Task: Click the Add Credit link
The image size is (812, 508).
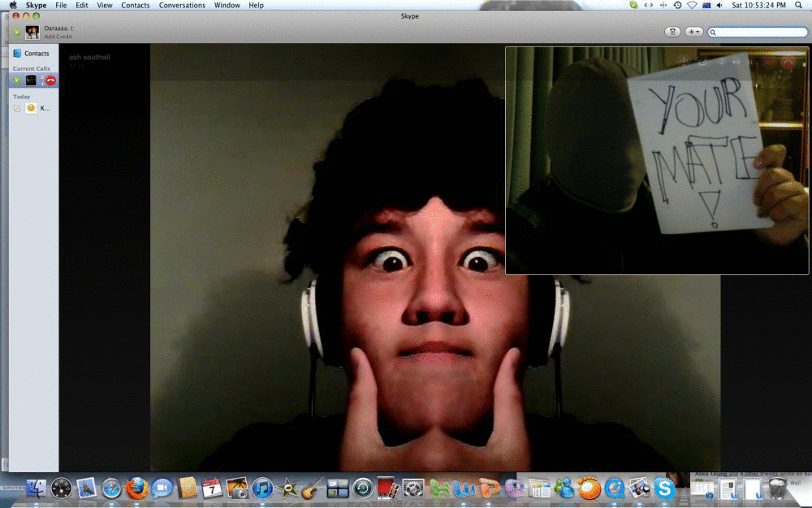Action: tap(57, 37)
